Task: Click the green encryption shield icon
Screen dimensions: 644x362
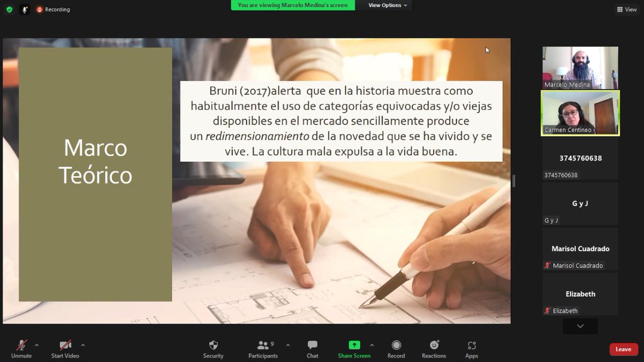Action: pyautogui.click(x=9, y=9)
